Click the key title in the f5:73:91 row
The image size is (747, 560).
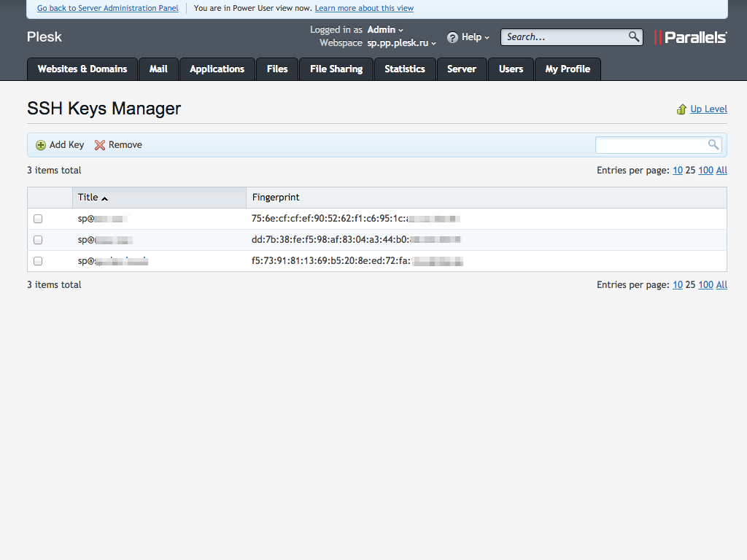(x=113, y=261)
